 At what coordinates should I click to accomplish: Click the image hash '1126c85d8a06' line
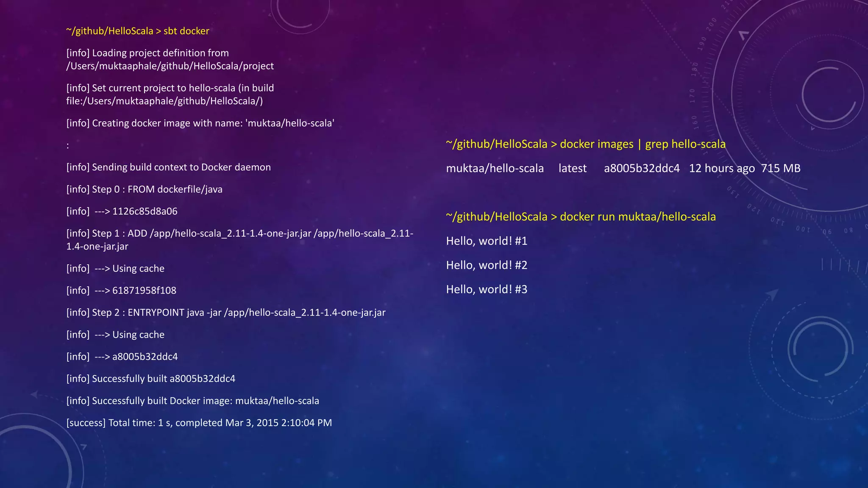pos(122,211)
